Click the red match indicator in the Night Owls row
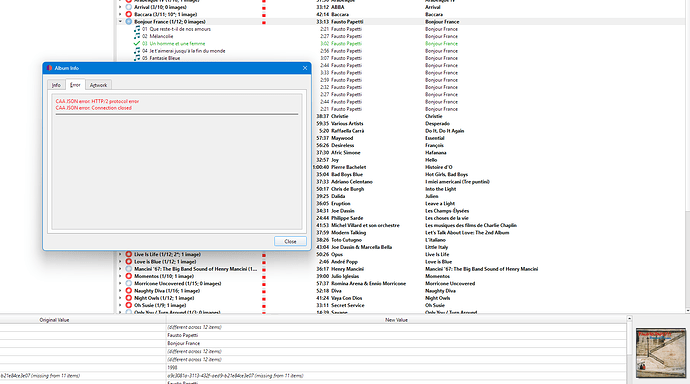 (264, 298)
